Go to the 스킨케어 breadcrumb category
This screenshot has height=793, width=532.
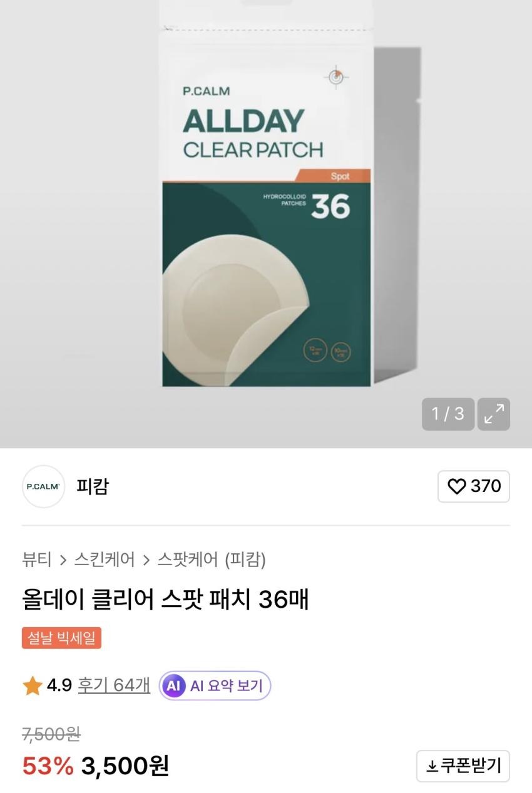[x=104, y=559]
